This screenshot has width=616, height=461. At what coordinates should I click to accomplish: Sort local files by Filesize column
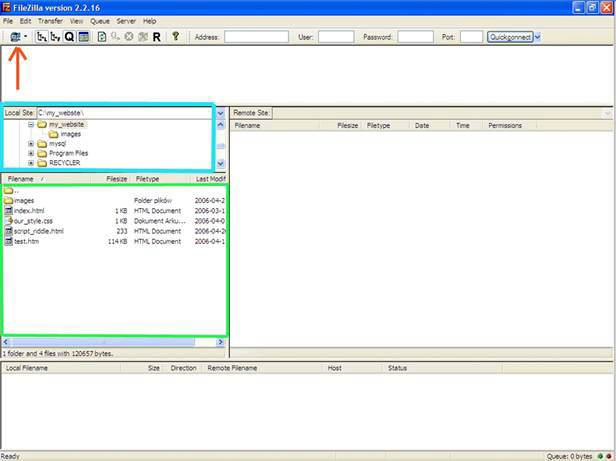116,178
